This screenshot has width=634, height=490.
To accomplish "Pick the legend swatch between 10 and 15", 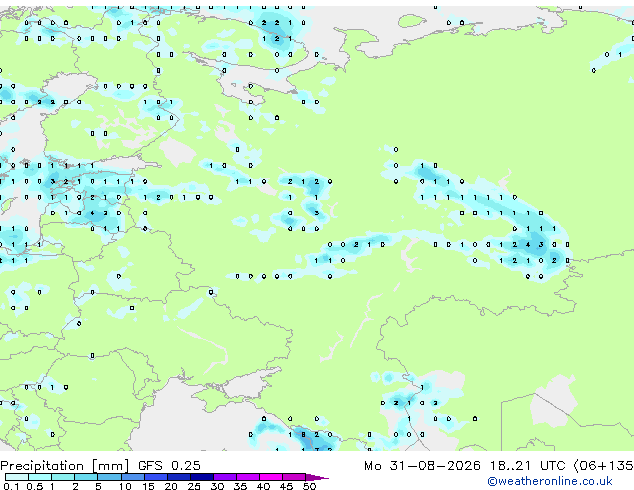I will 132,477.
